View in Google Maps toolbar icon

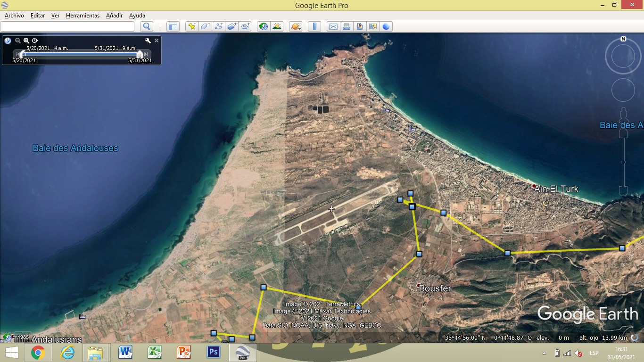[x=373, y=26]
